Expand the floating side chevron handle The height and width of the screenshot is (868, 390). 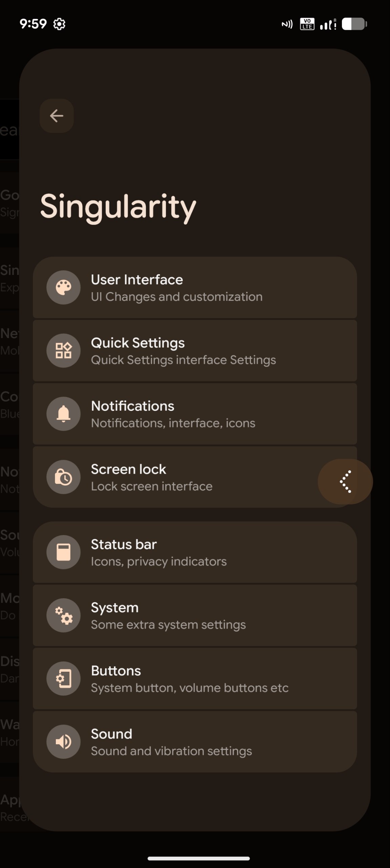click(x=345, y=481)
